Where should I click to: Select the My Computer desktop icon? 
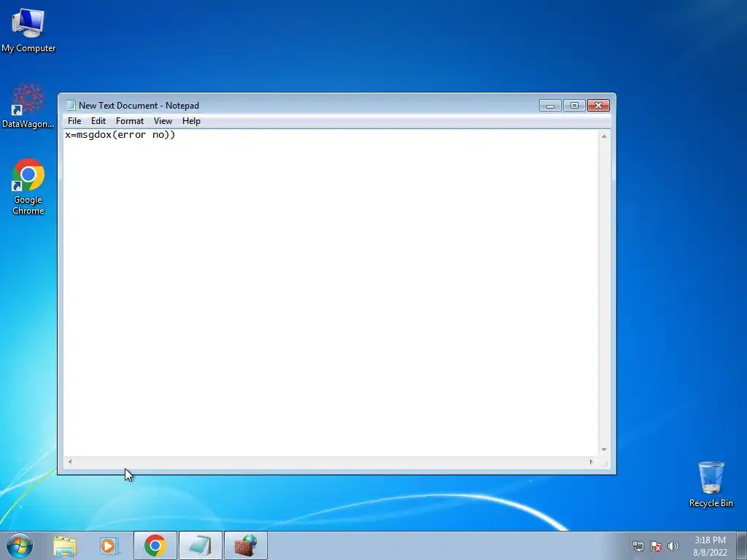tap(28, 30)
